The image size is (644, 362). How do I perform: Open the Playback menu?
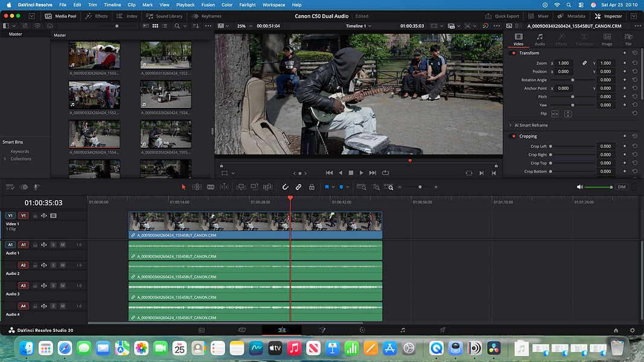pos(185,5)
